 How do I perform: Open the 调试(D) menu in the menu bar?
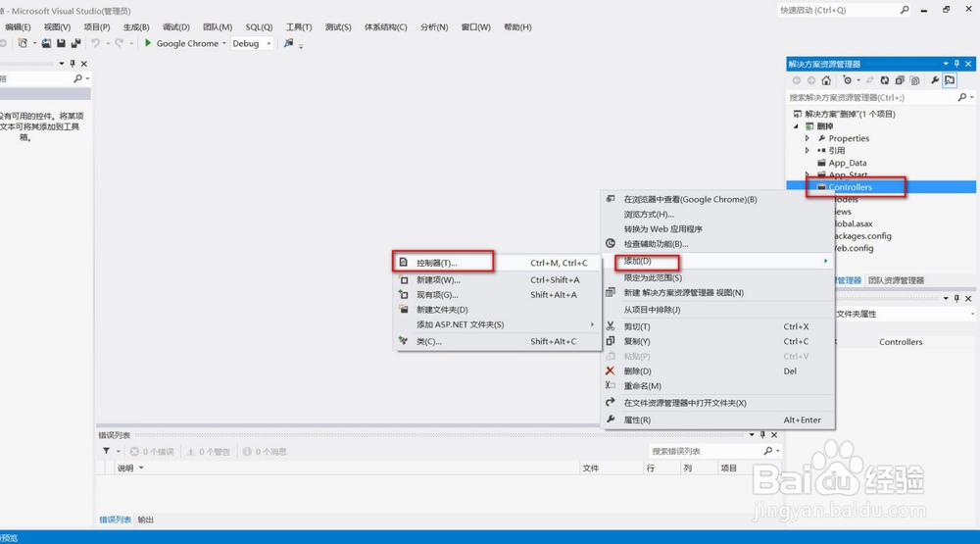click(x=175, y=26)
